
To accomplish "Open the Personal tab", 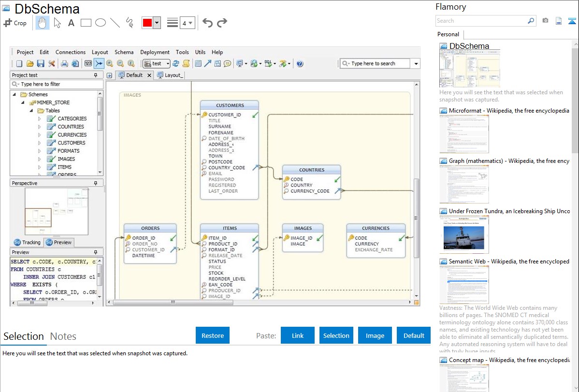I will pyautogui.click(x=449, y=34).
